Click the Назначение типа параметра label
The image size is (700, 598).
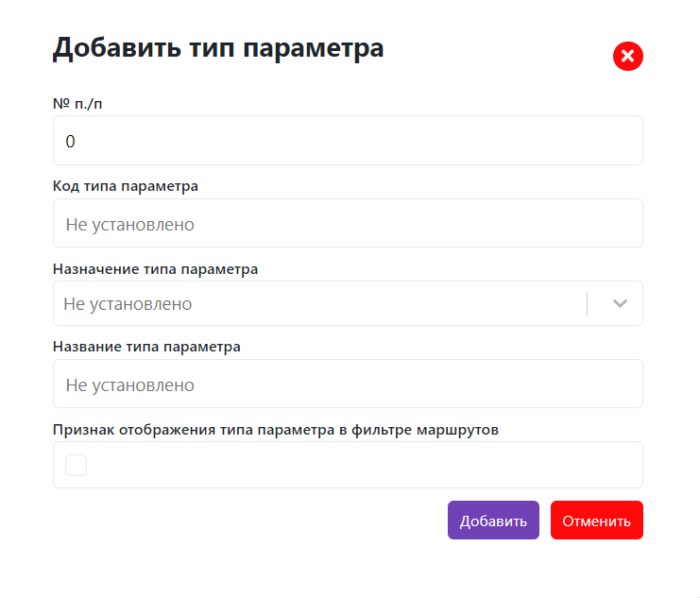click(x=156, y=269)
